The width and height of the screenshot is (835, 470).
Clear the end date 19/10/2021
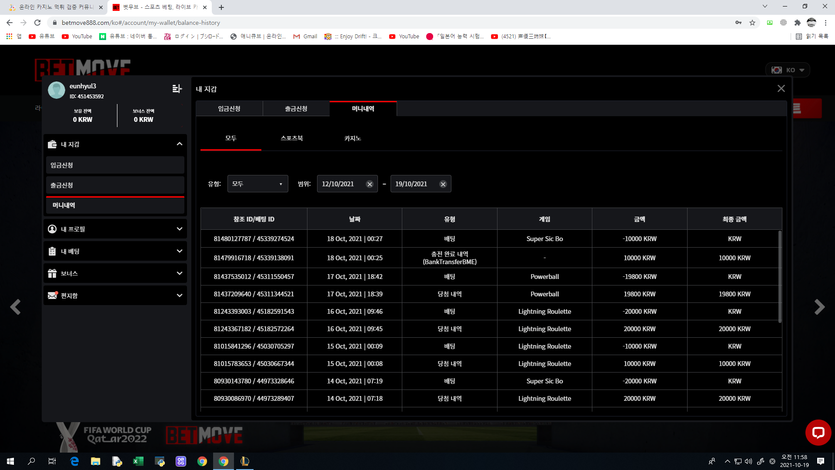pos(443,184)
